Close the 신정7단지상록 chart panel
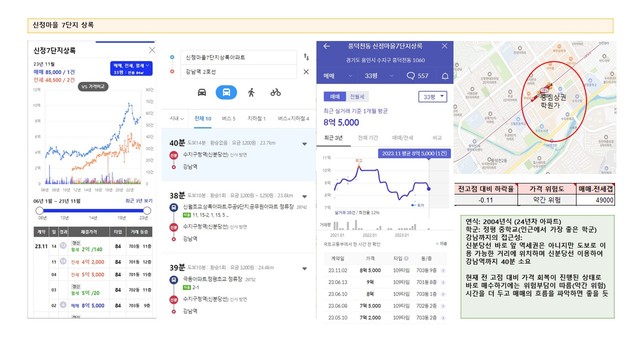The width and height of the screenshot is (640, 360). [152, 50]
